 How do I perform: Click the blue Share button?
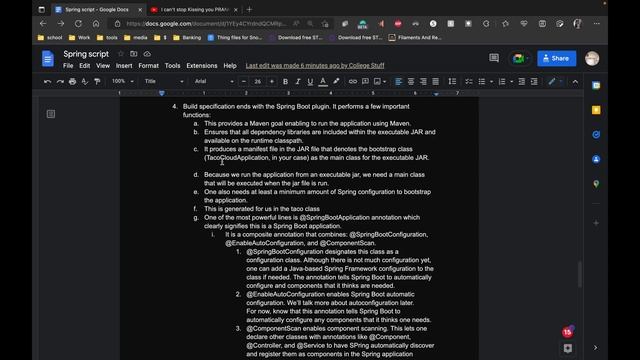[556, 58]
